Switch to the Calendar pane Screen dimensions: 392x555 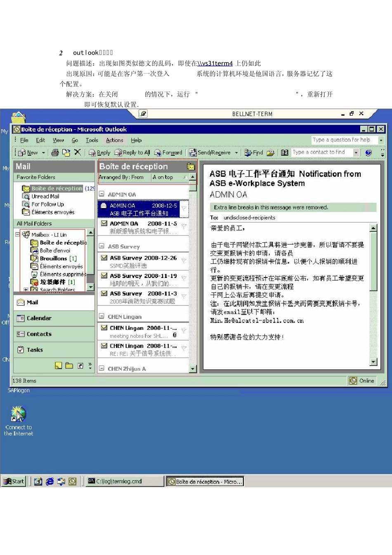pyautogui.click(x=54, y=318)
